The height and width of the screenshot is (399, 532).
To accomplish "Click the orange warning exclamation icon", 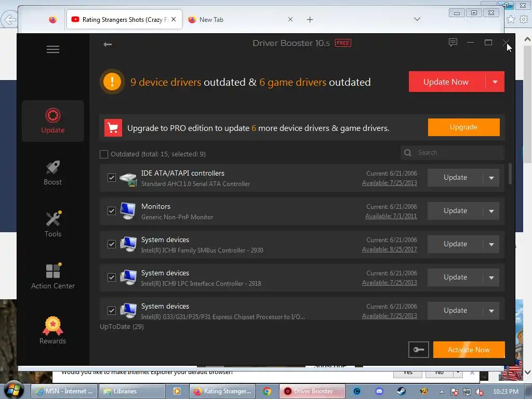I will (x=112, y=82).
